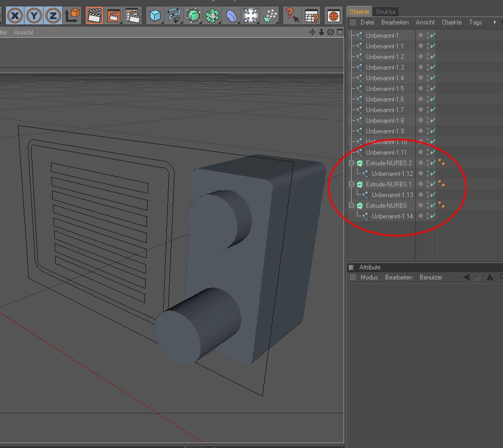Screen dimensions: 503x448
Task: Collapse the Extrude-NURBS.2 tree node
Action: coord(351,163)
